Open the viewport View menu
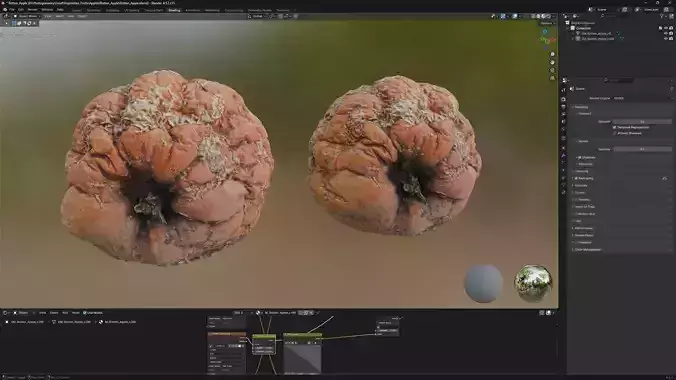The width and height of the screenshot is (676, 380). pyautogui.click(x=47, y=16)
